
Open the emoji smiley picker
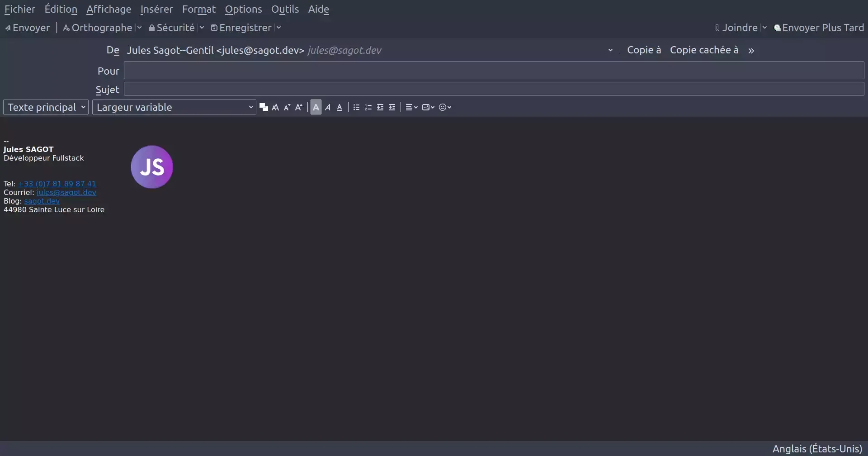pos(445,108)
